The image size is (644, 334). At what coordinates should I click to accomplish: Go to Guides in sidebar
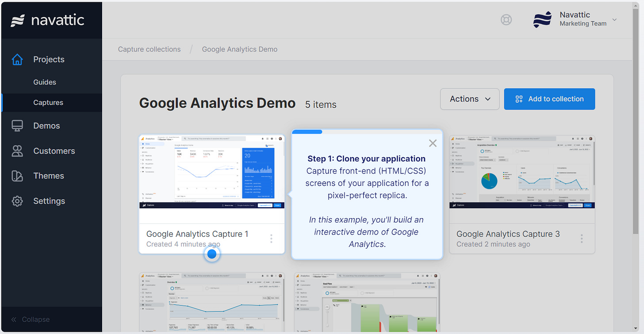(45, 82)
